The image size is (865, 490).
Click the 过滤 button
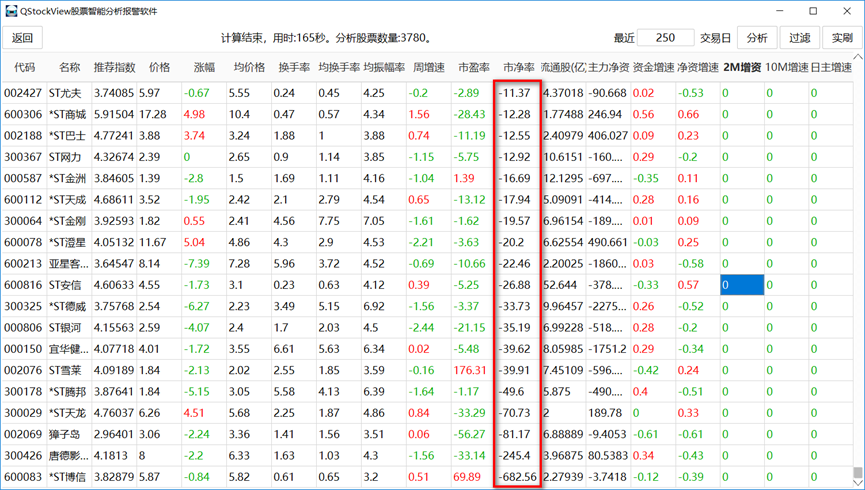[799, 38]
